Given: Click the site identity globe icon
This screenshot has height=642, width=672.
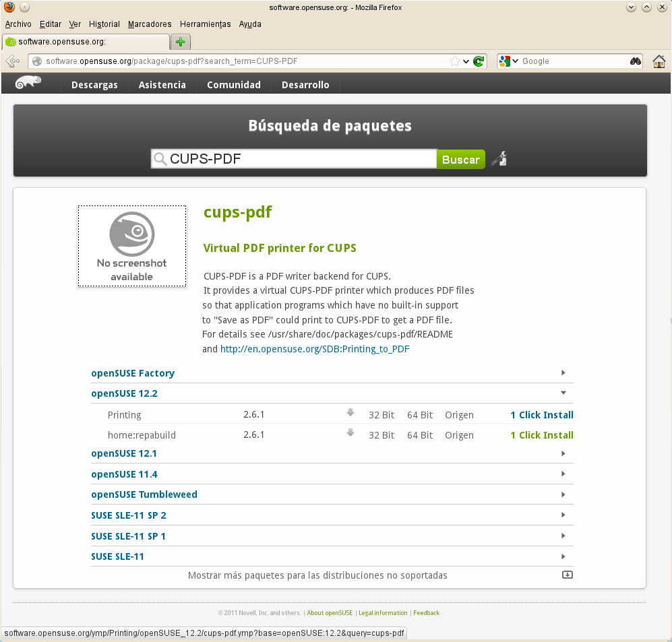Looking at the screenshot, I should [37, 61].
